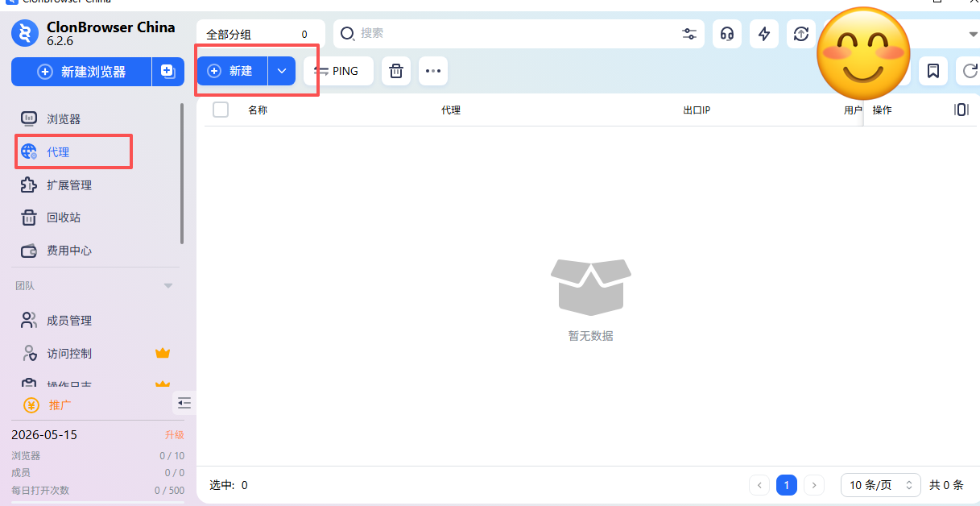
Task: Go to the previous page arrow
Action: [759, 485]
